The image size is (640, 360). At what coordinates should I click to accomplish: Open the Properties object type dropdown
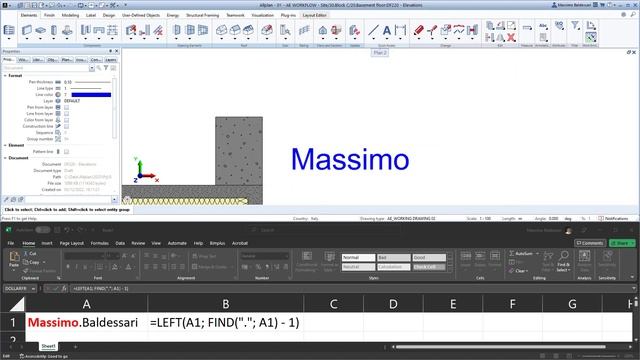pos(92,68)
